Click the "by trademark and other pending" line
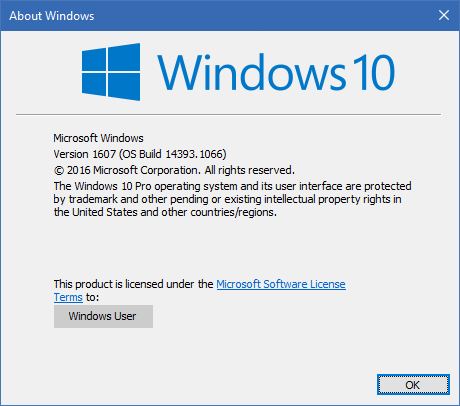 click(x=227, y=199)
